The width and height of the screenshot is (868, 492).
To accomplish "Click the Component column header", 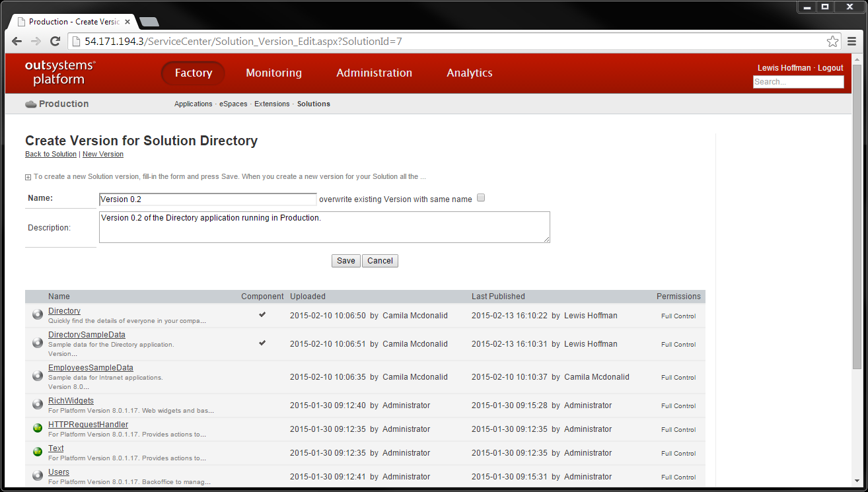I will [x=262, y=297].
